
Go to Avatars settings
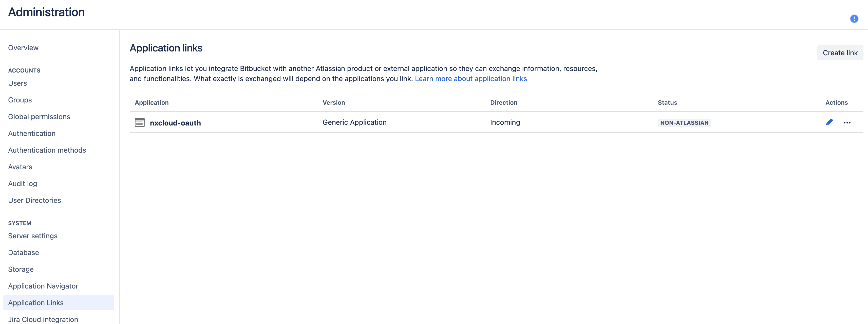(20, 167)
